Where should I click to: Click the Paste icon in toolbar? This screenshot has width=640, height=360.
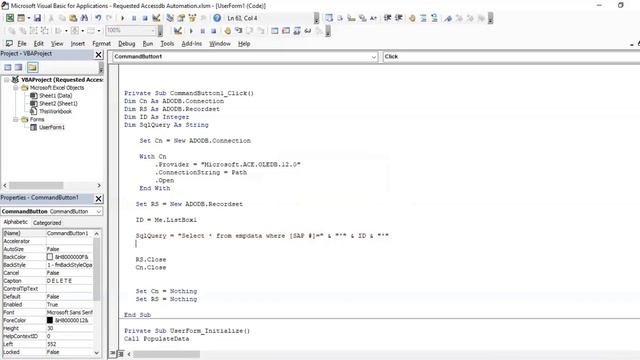[73, 18]
